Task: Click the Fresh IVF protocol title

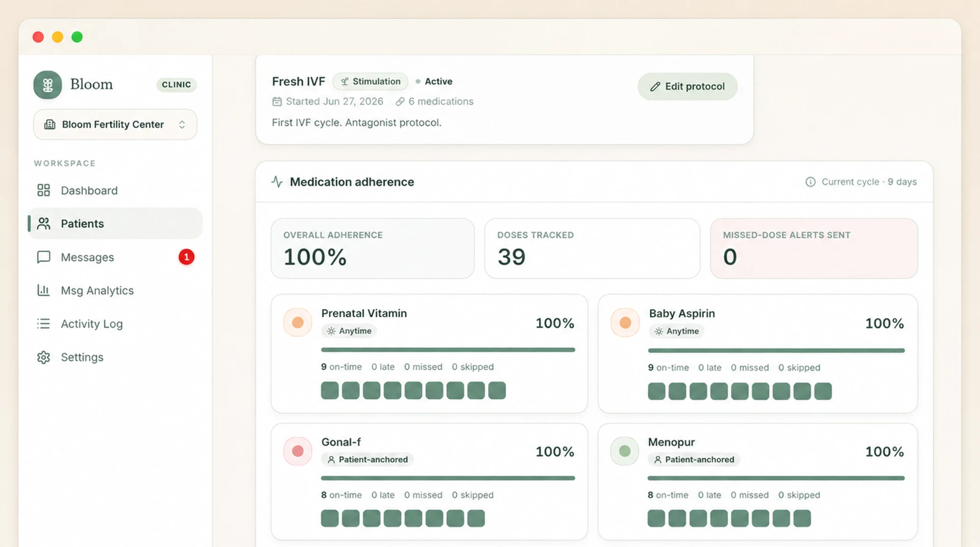Action: (x=299, y=82)
